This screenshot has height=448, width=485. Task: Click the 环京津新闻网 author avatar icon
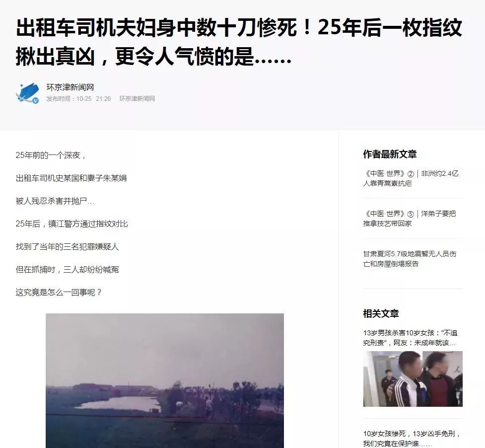click(27, 92)
